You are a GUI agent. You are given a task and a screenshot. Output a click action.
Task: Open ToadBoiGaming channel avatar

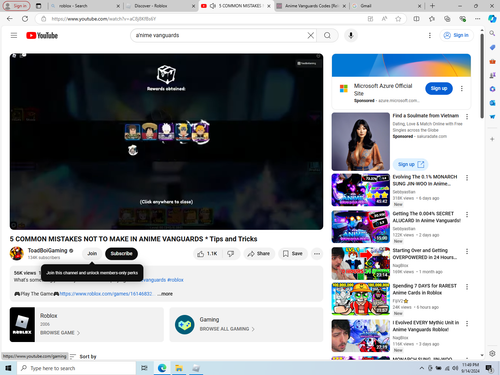tap(16, 254)
